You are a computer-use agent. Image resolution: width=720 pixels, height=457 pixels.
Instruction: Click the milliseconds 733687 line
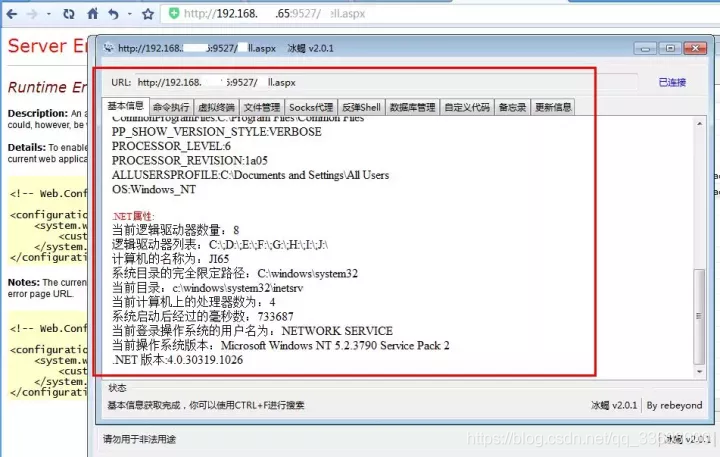(202, 317)
